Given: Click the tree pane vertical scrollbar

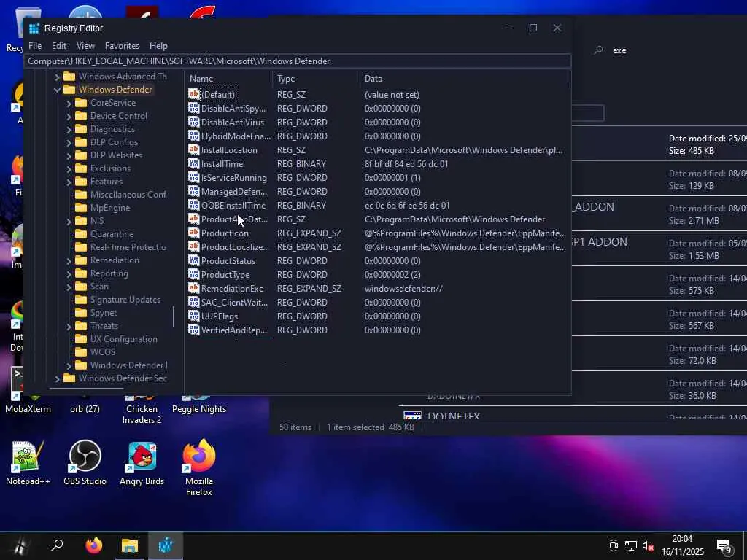Looking at the screenshot, I should pos(174,316).
